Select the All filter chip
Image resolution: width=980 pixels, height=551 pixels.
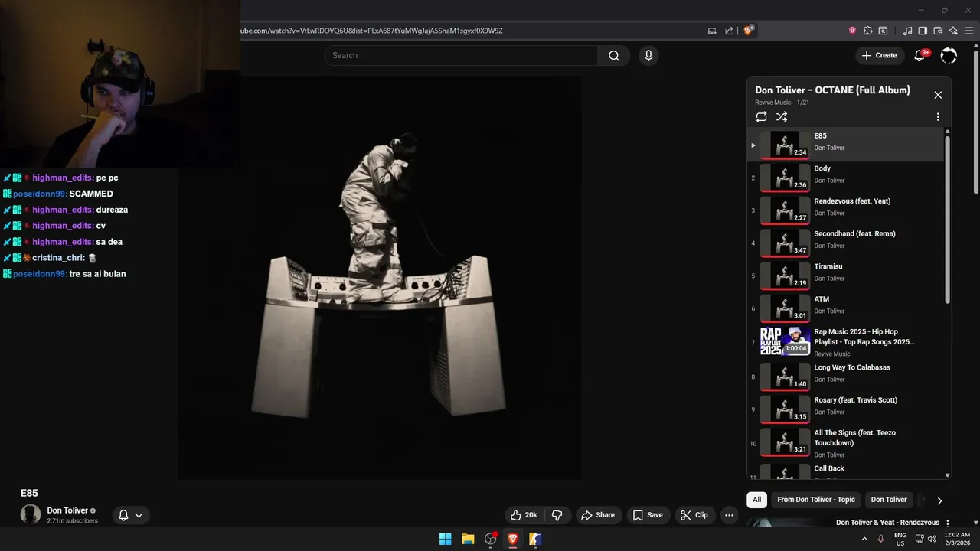(x=756, y=500)
